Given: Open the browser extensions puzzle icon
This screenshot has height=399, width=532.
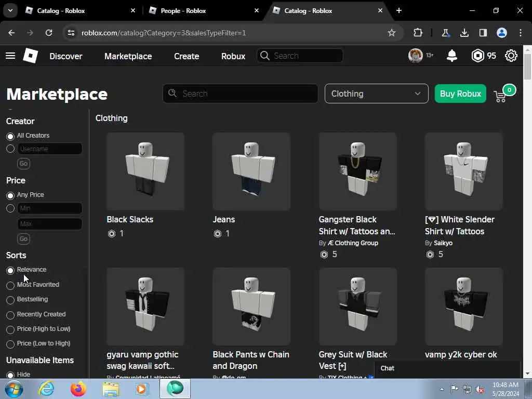Looking at the screenshot, I should click(418, 33).
